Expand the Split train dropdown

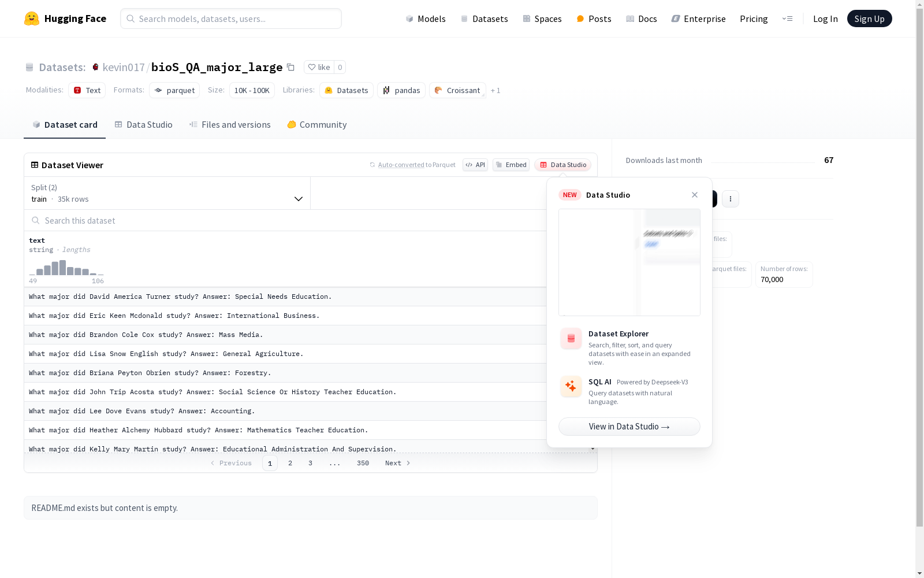167,193
